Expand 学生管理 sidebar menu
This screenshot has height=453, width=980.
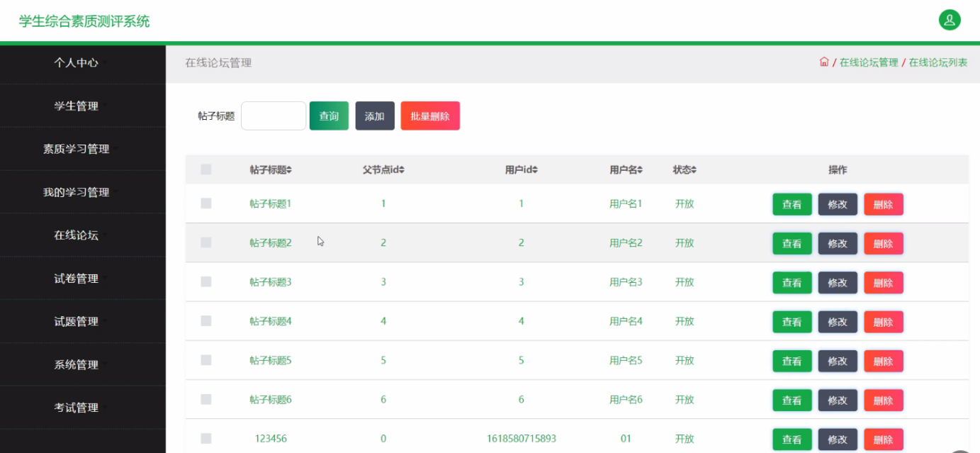(x=77, y=106)
